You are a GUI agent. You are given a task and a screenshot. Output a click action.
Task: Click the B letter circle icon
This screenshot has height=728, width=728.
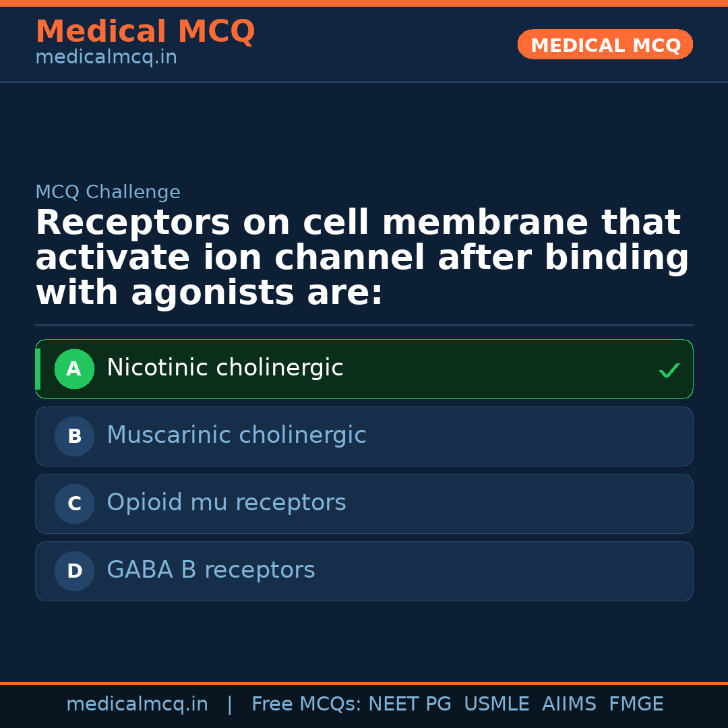tap(74, 436)
